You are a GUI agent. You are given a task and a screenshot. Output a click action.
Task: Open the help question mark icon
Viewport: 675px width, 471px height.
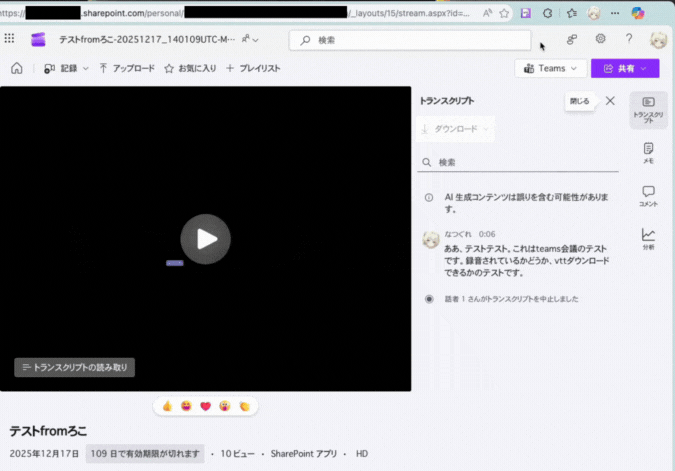tap(629, 39)
